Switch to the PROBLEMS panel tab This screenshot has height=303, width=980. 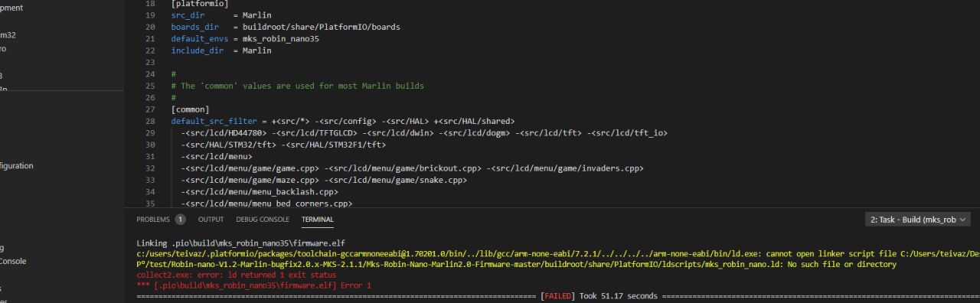152,219
